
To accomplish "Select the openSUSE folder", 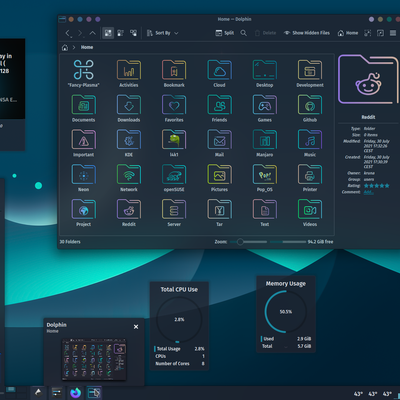I will click(174, 178).
